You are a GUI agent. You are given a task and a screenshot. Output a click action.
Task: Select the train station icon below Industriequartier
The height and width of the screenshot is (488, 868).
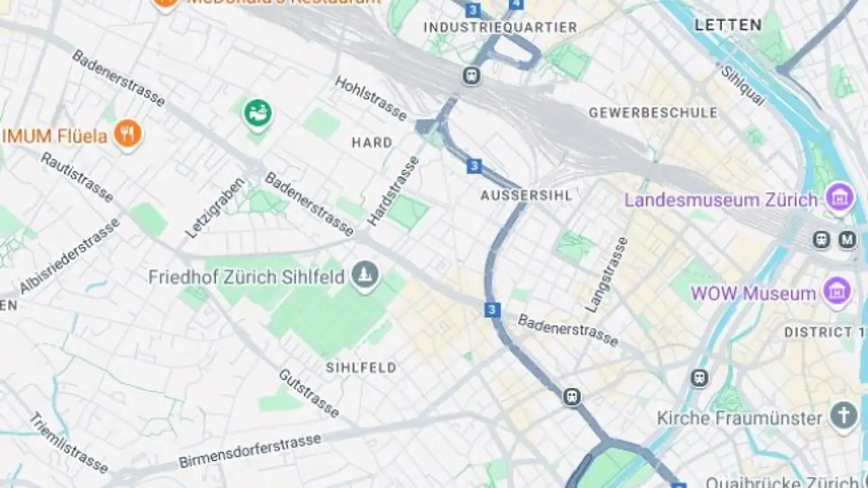point(471,76)
